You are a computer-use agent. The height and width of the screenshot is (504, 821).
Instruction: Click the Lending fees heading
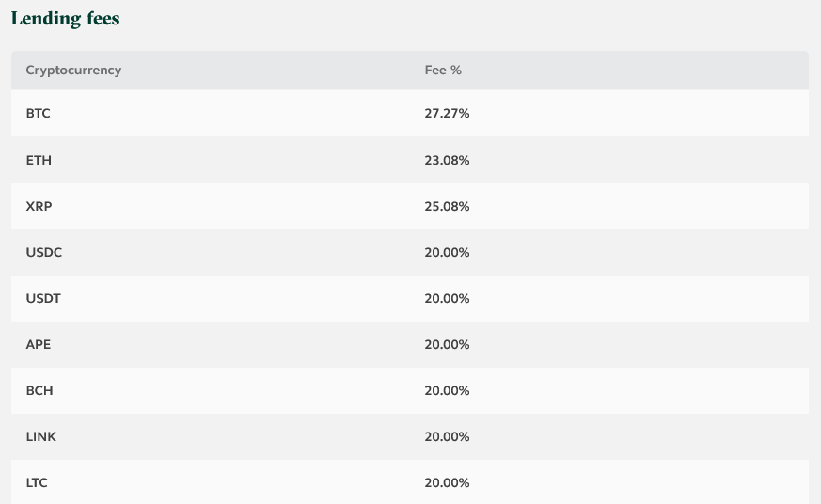(66, 19)
